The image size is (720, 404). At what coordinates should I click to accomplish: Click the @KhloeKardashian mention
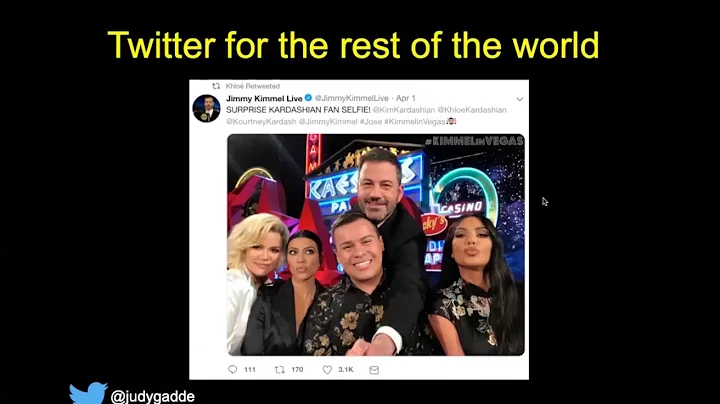pyautogui.click(x=472, y=110)
